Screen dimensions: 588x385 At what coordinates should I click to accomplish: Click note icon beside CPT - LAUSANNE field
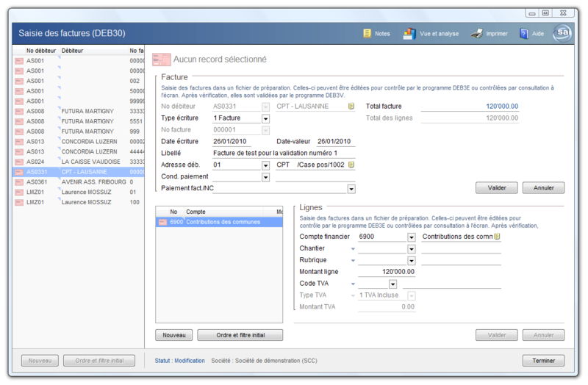[351, 107]
